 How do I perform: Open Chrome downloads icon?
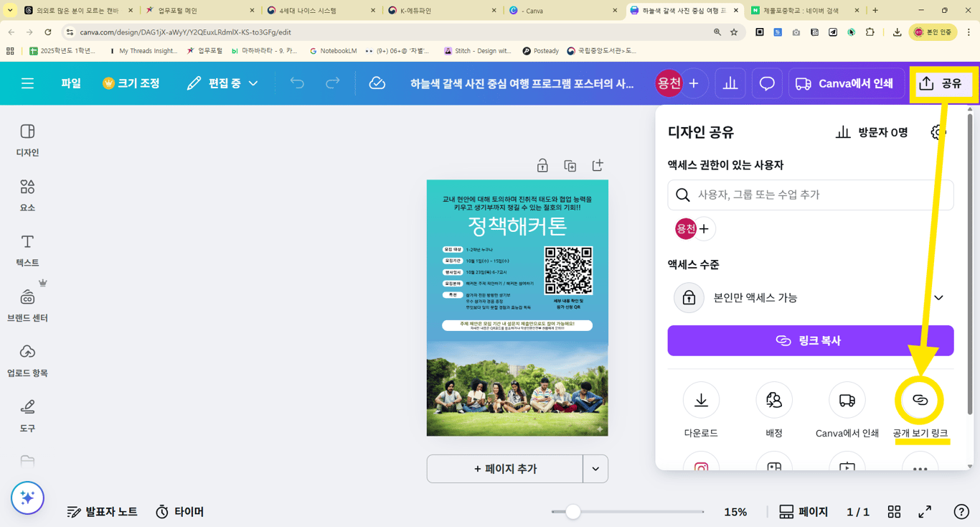(x=897, y=32)
